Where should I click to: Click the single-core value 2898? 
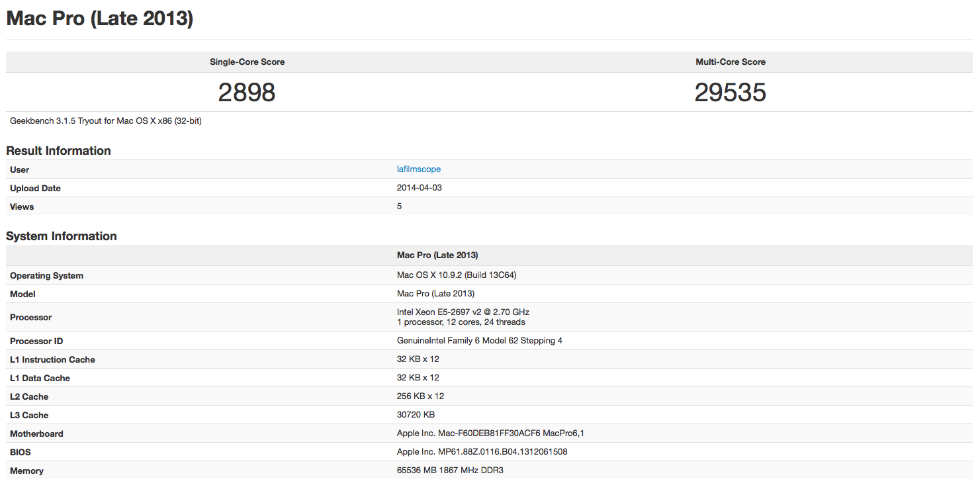(x=247, y=93)
